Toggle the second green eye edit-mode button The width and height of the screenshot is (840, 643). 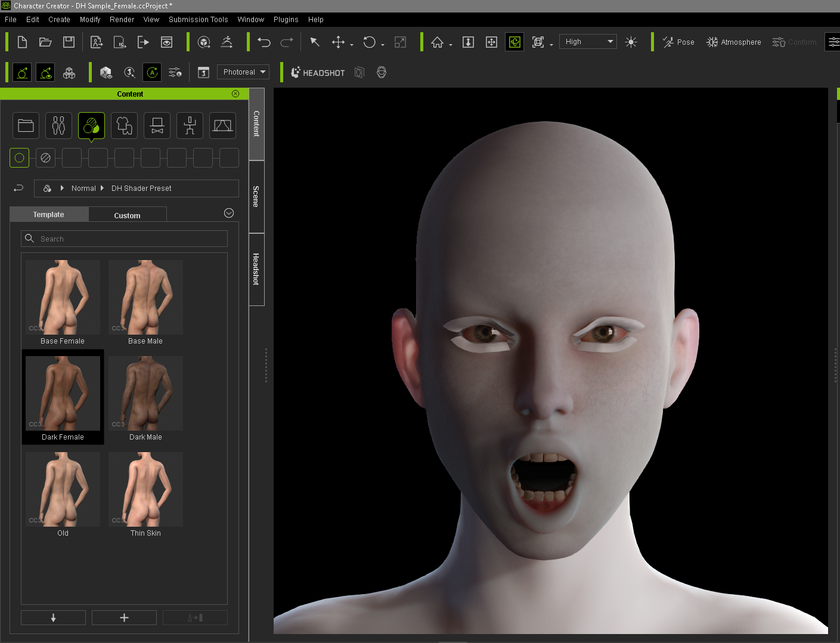coord(45,73)
